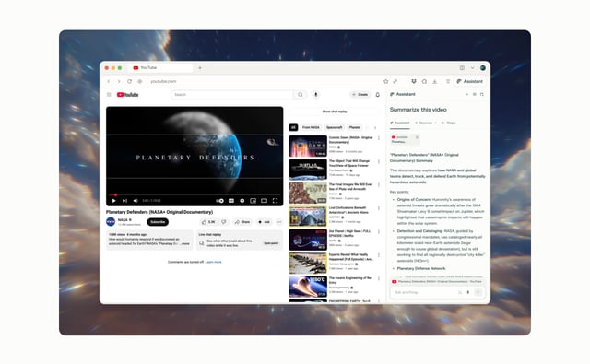Go forward with the browser forward arrow
The width and height of the screenshot is (590, 364).
pyautogui.click(x=119, y=81)
